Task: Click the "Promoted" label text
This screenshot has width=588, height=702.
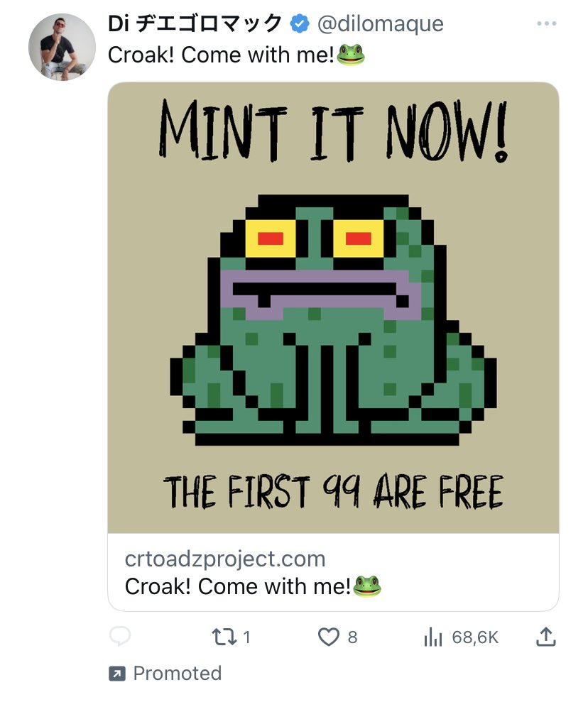Action: tap(177, 673)
